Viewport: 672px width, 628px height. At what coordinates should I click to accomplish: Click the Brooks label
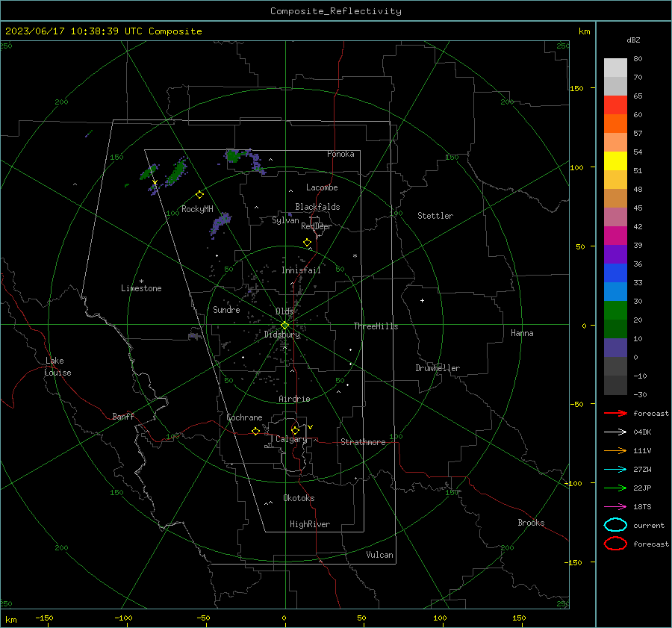(x=531, y=523)
